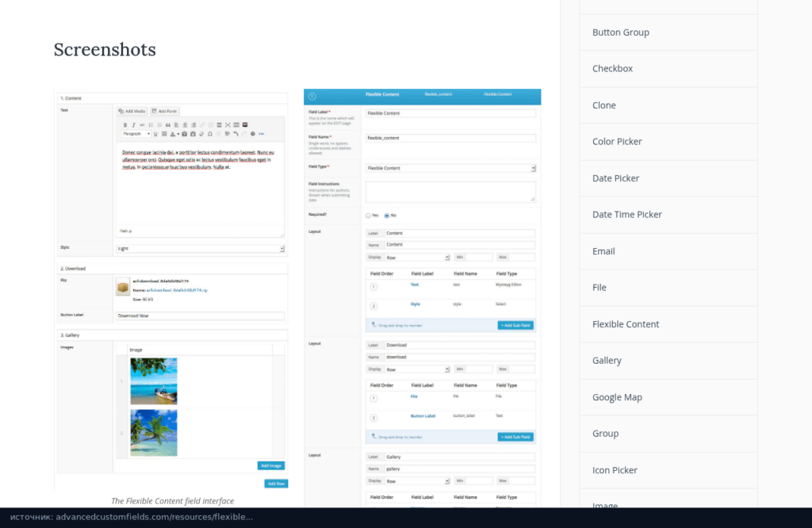Go to the Google Map sidebar link

[x=668, y=397]
